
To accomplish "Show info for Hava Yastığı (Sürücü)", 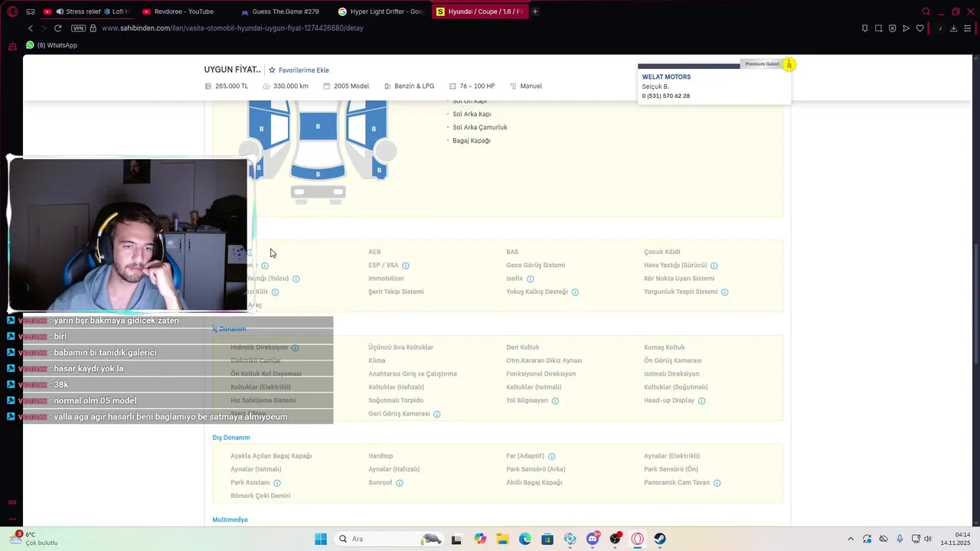I will pos(714,266).
